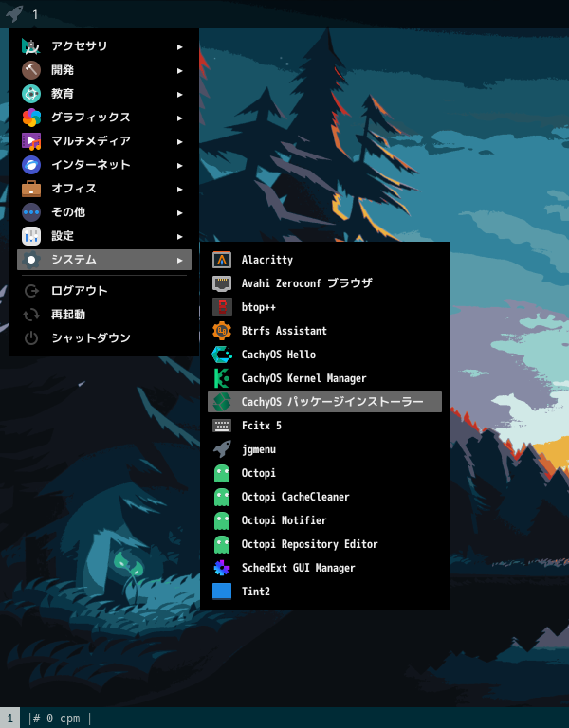Launch Avahi Zeroconf ブラウザ entry
Image resolution: width=569 pixels, height=728 pixels.
pos(324,283)
